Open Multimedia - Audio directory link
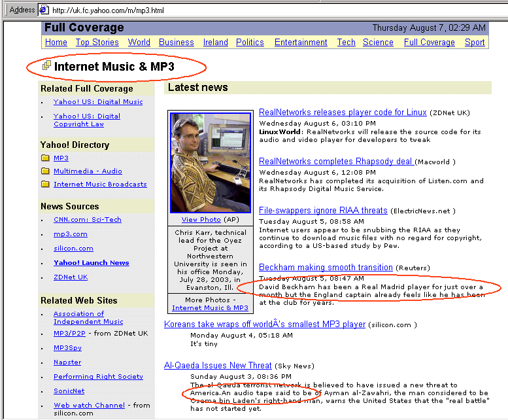508x420 pixels. click(88, 171)
